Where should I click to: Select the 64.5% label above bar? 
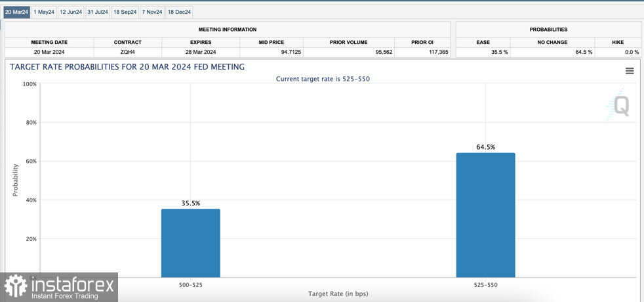(485, 147)
